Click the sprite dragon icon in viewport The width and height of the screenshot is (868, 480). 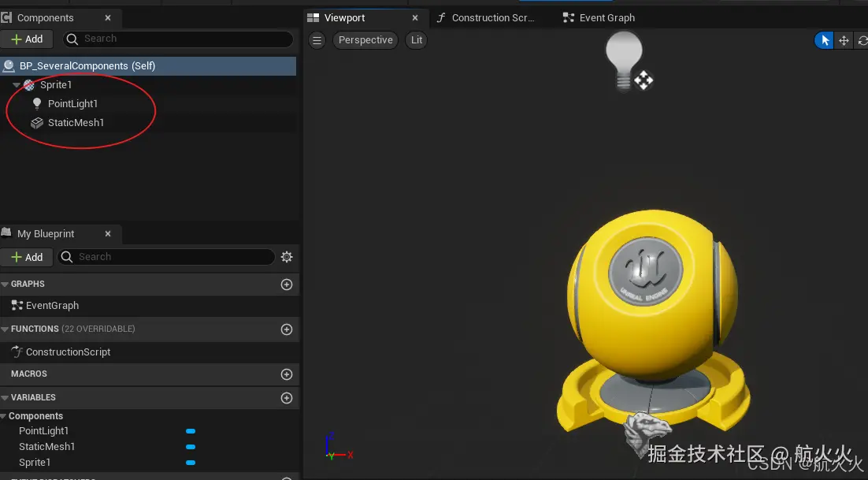[647, 433]
